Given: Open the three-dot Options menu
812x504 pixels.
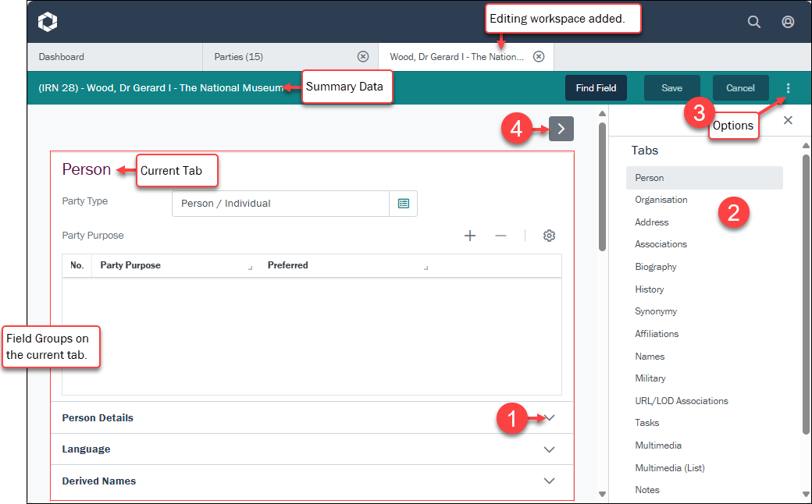Looking at the screenshot, I should tap(788, 88).
